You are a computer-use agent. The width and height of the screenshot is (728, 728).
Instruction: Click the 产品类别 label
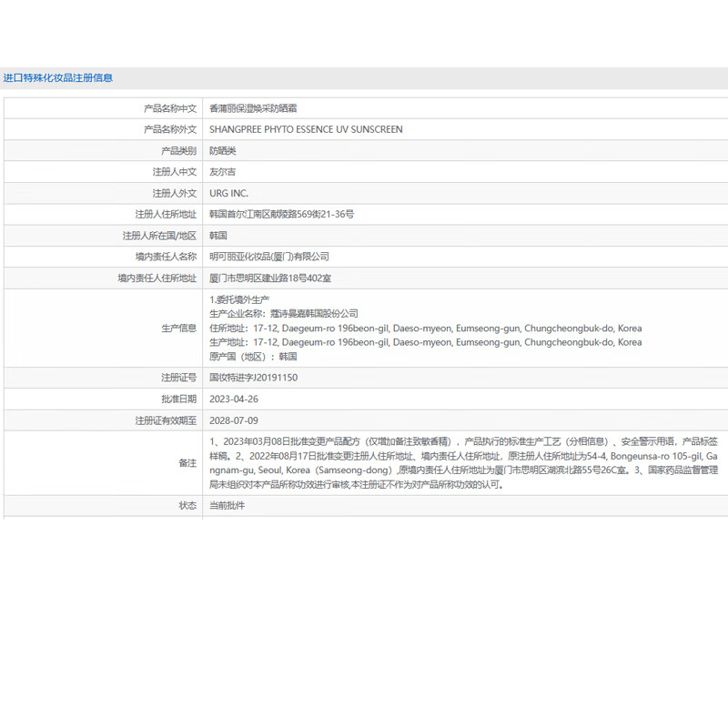click(178, 151)
